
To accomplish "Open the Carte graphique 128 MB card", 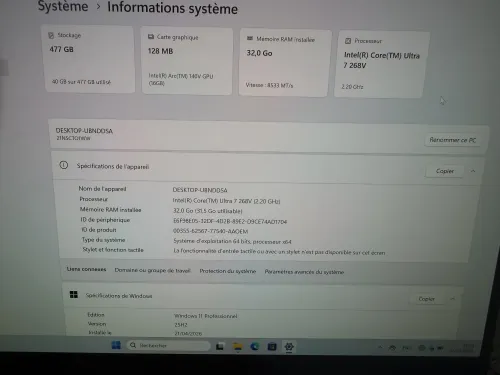I will click(187, 61).
